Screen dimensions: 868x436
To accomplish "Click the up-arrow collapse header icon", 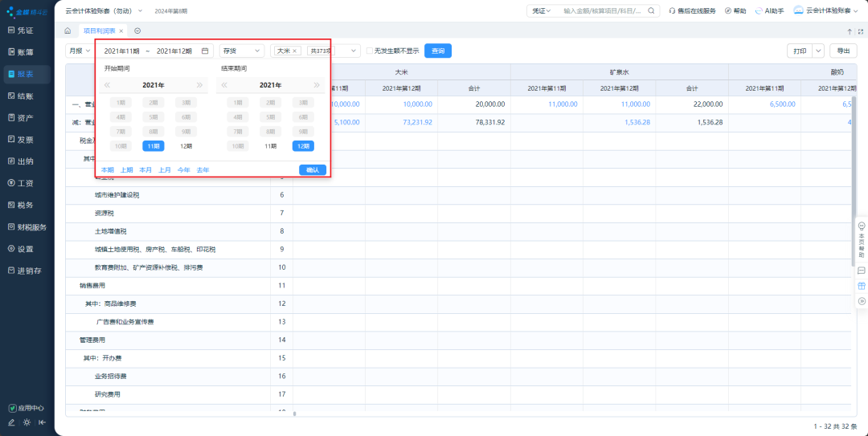I will [850, 31].
